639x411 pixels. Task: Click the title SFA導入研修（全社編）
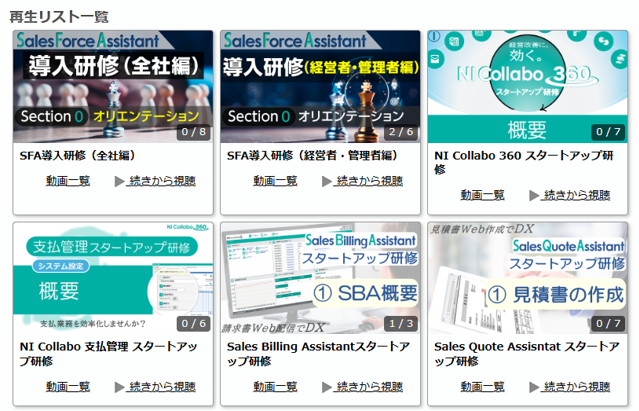coord(78,156)
